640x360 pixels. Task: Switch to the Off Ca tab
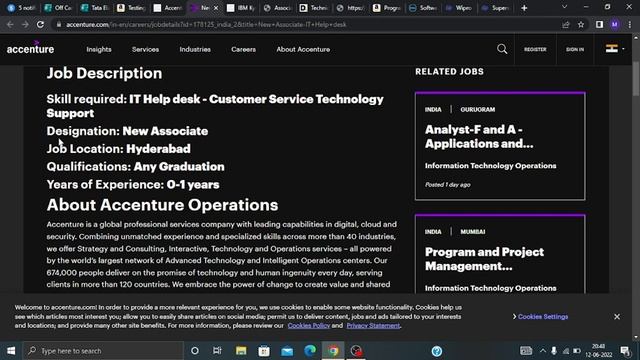click(x=58, y=8)
